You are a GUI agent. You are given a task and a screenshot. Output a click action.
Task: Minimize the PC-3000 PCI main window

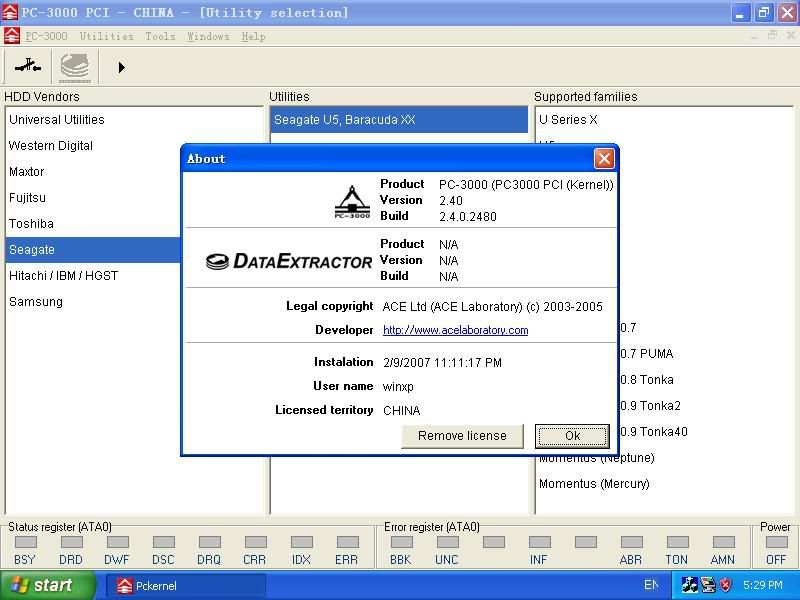tap(739, 13)
